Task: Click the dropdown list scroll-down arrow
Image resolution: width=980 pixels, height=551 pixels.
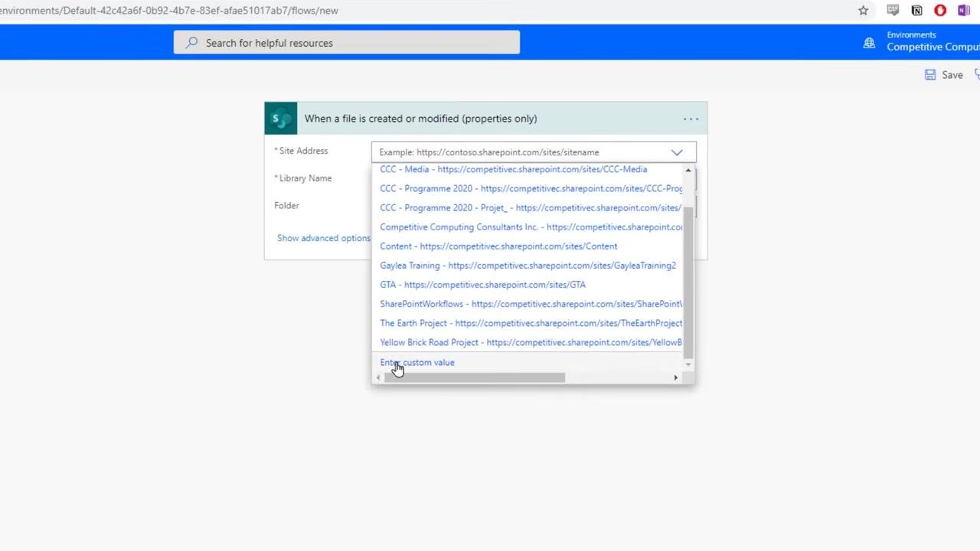Action: (688, 364)
